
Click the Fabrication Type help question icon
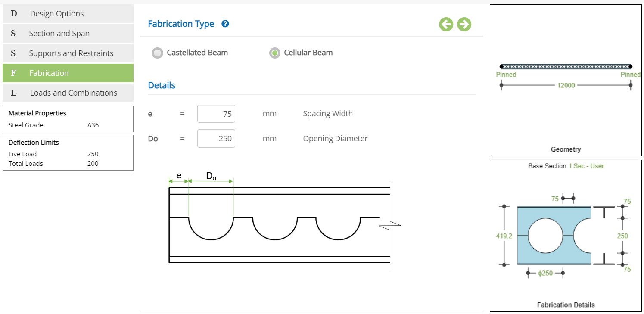click(225, 24)
